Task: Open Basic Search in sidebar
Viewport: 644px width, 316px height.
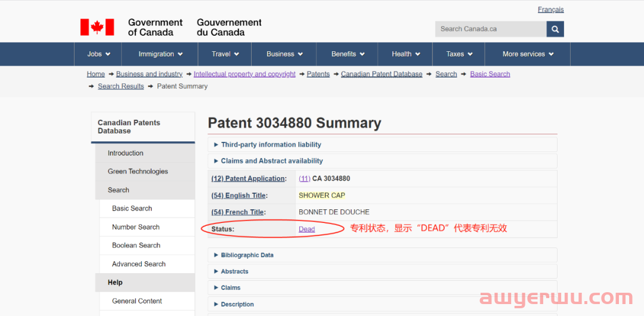Action: click(147, 208)
